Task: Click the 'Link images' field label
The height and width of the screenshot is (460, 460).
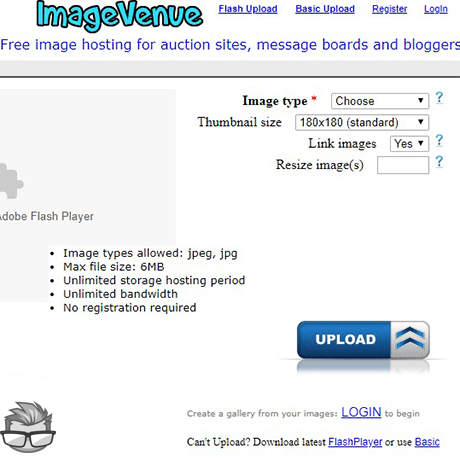Action: click(342, 144)
